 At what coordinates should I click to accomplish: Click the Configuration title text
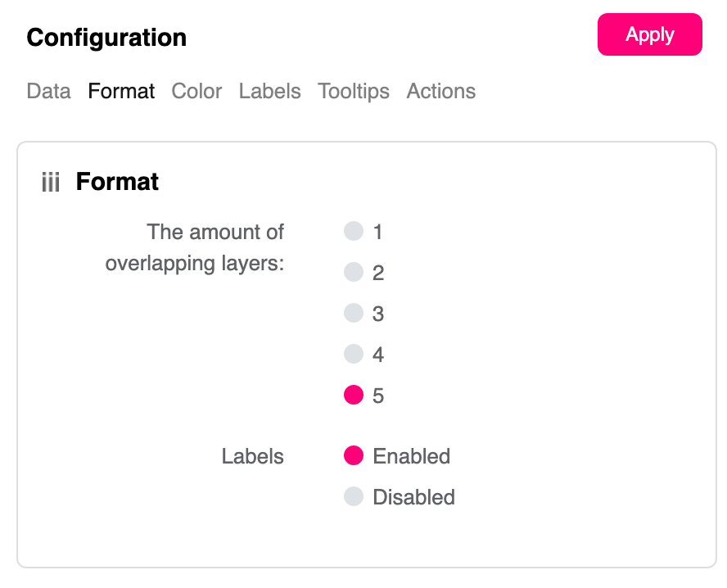[106, 38]
